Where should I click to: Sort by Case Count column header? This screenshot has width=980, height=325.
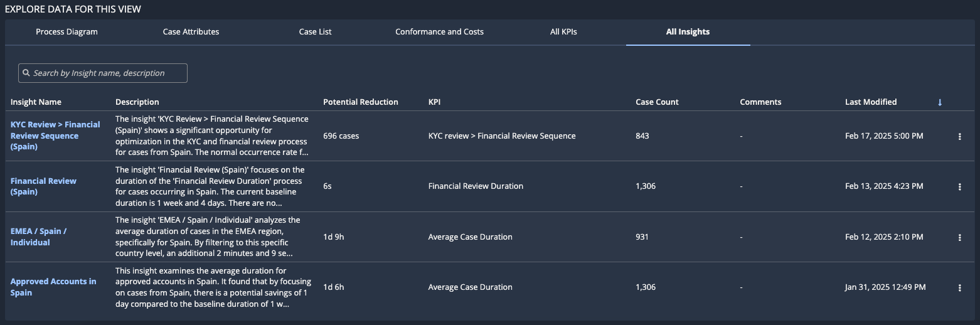point(657,102)
